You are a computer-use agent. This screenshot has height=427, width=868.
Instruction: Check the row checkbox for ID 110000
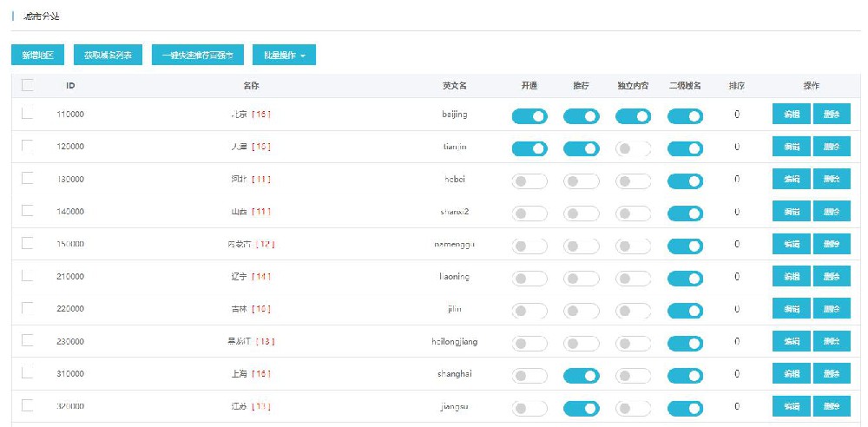[28, 113]
